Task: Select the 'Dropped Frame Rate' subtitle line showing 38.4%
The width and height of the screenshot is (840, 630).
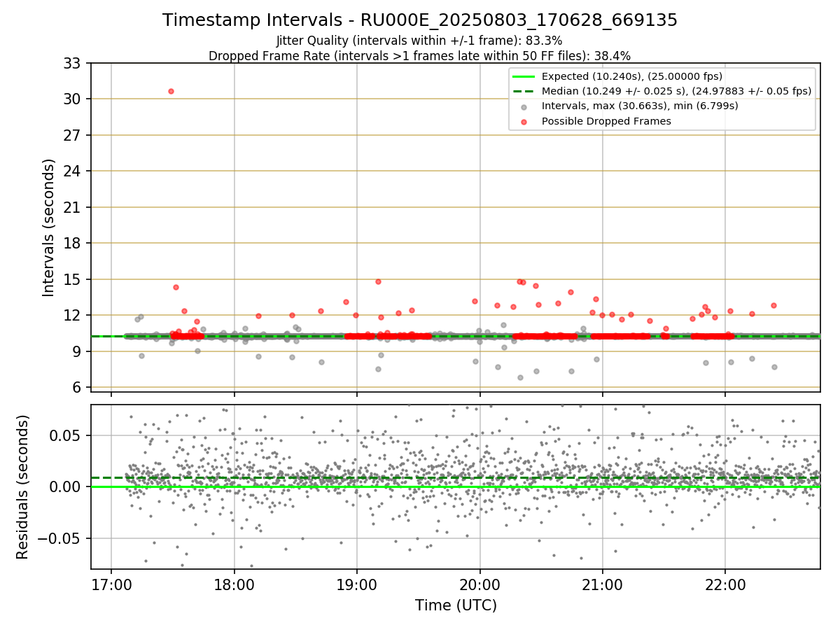Action: pyautogui.click(x=420, y=55)
